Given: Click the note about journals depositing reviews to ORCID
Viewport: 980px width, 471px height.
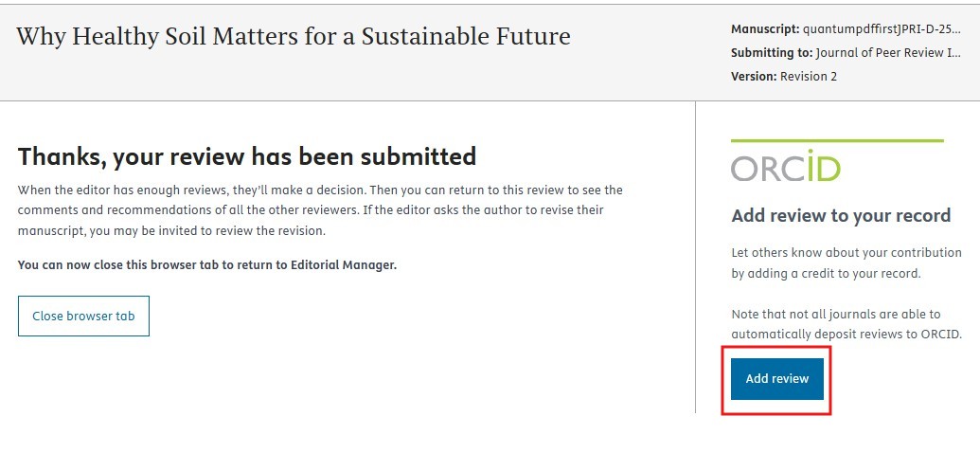Looking at the screenshot, I should pos(846,323).
